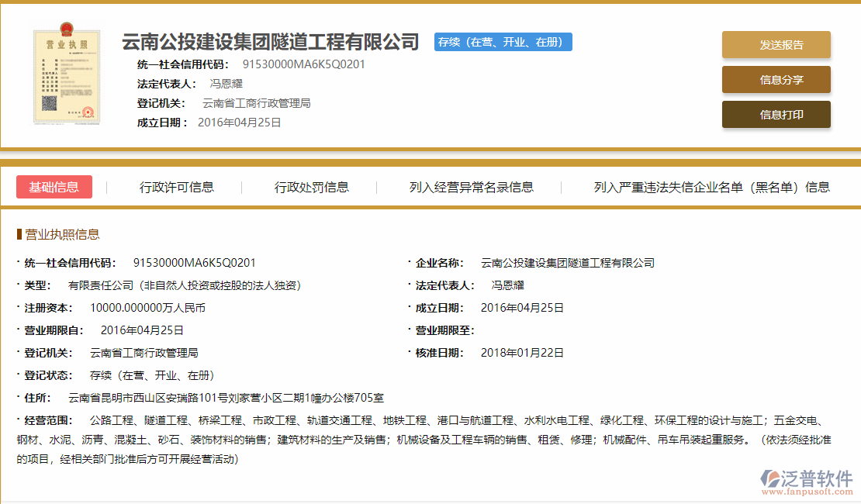Click the 发送报告 button
Viewport: 861px width, 504px height.
776,45
